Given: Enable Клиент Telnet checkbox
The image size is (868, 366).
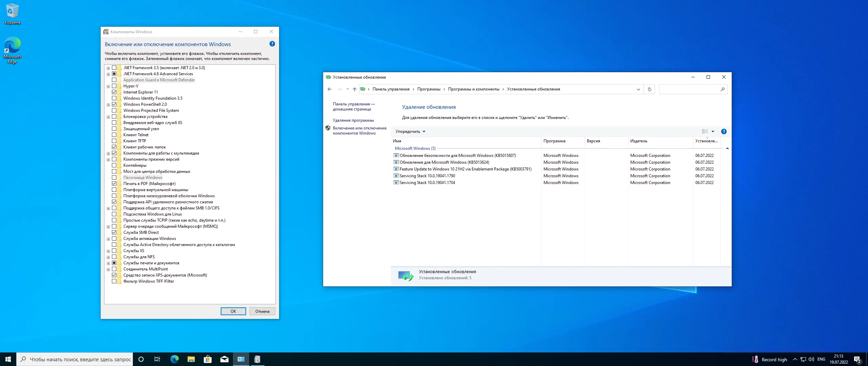Looking at the screenshot, I should [114, 135].
